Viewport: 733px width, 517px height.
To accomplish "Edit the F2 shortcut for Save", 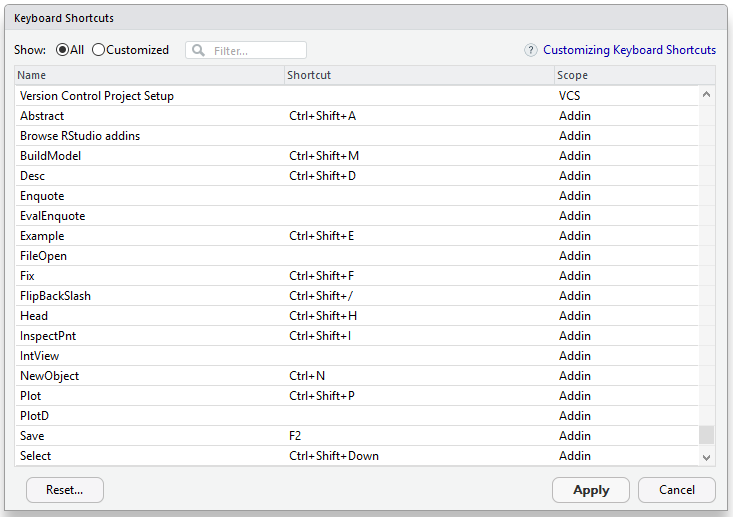I will [420, 436].
